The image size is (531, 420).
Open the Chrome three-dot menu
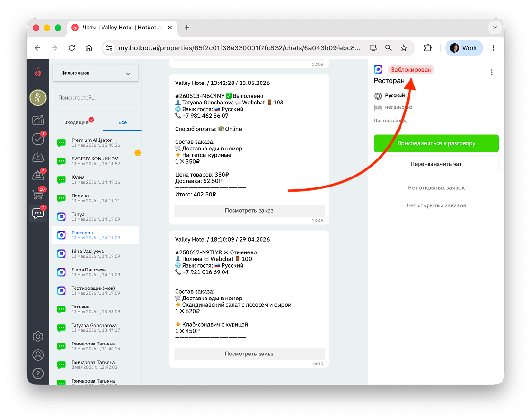coord(494,48)
